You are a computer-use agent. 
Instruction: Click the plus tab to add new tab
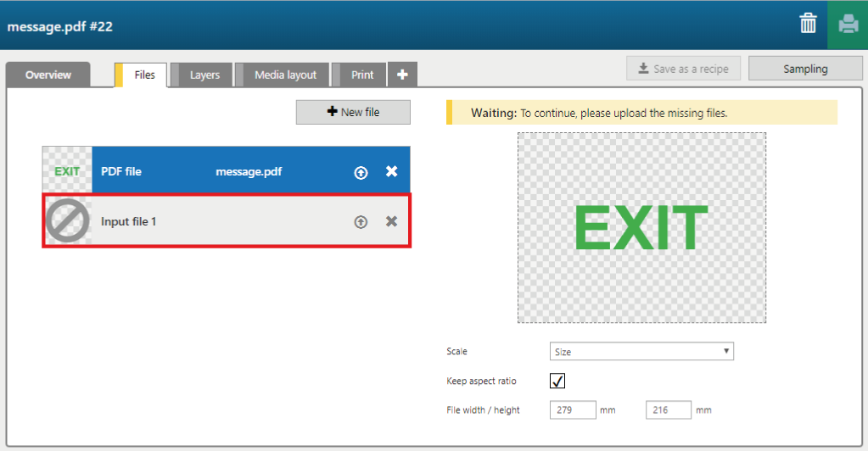[x=402, y=75]
